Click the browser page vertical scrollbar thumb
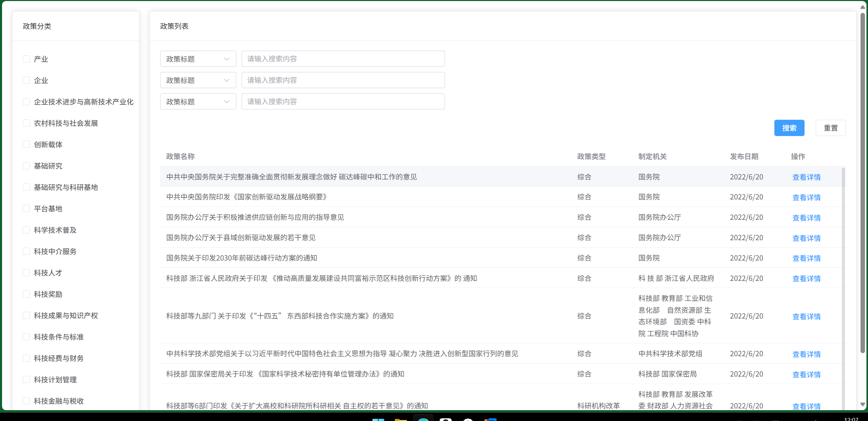Image resolution: width=868 pixels, height=421 pixels. (x=863, y=183)
